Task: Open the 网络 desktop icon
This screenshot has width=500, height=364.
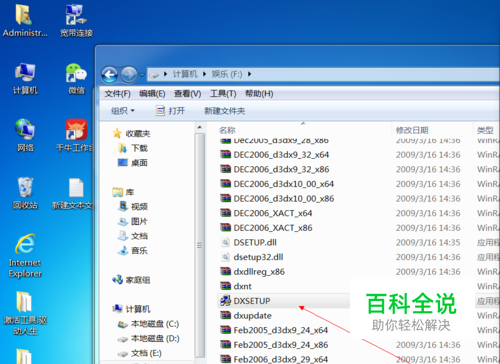Action: pos(25,135)
